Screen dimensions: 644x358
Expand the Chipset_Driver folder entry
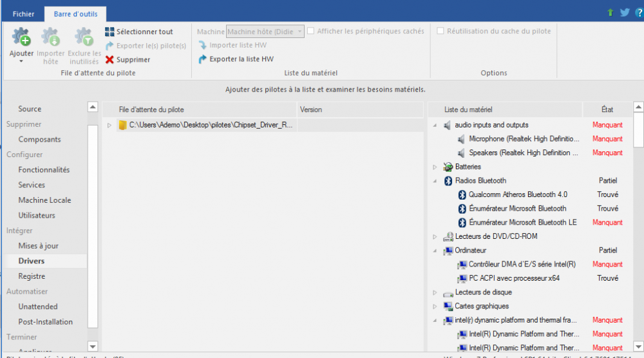tap(109, 126)
